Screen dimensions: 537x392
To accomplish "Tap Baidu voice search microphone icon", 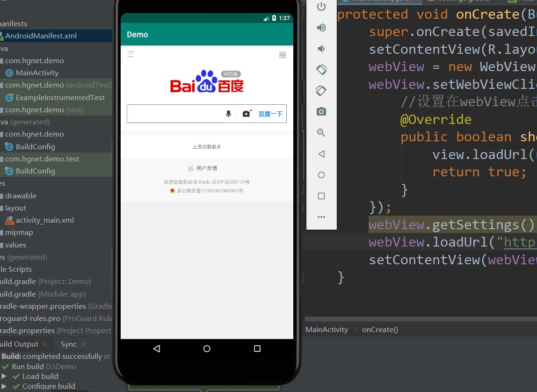I will (x=228, y=114).
